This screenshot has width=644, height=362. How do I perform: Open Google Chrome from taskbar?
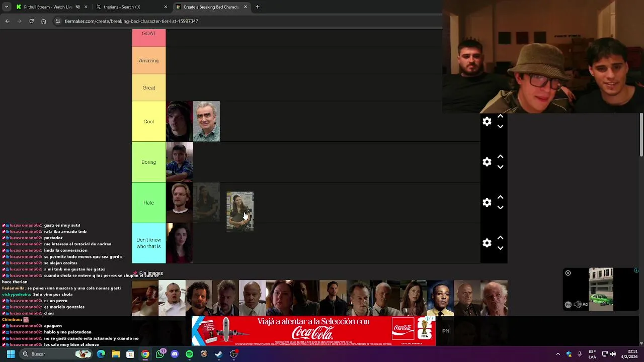[145, 354]
